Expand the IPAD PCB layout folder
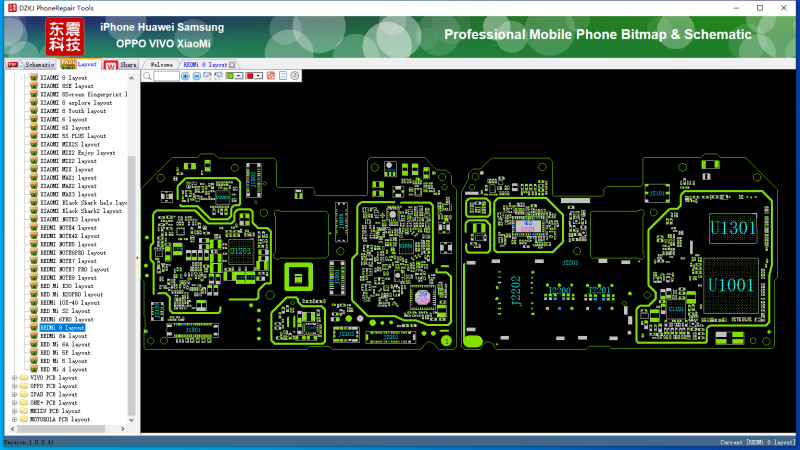The width and height of the screenshot is (800, 450). [x=14, y=395]
